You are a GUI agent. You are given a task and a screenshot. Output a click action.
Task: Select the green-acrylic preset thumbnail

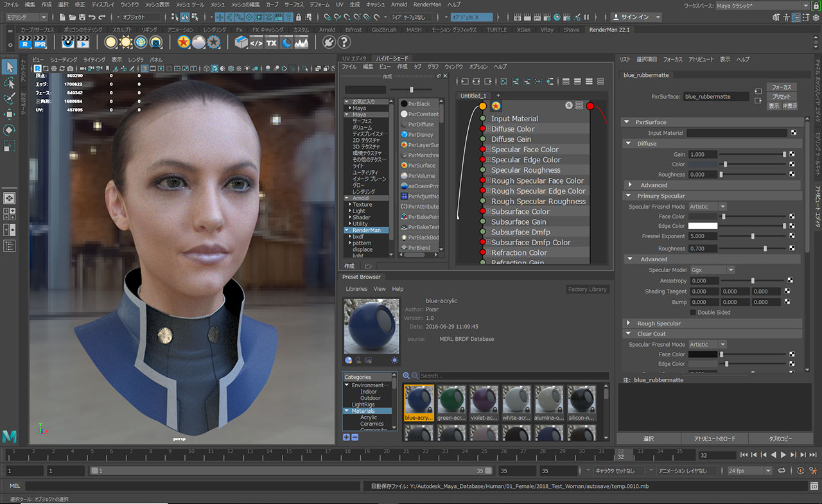451,403
